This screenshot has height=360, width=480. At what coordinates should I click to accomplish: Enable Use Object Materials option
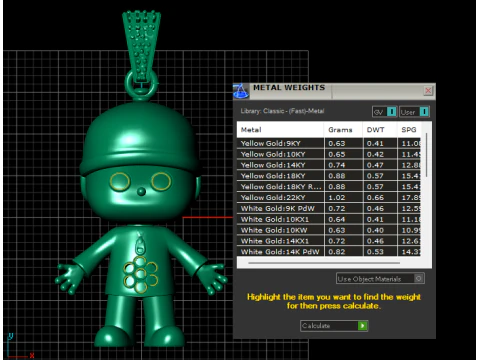coord(380,279)
